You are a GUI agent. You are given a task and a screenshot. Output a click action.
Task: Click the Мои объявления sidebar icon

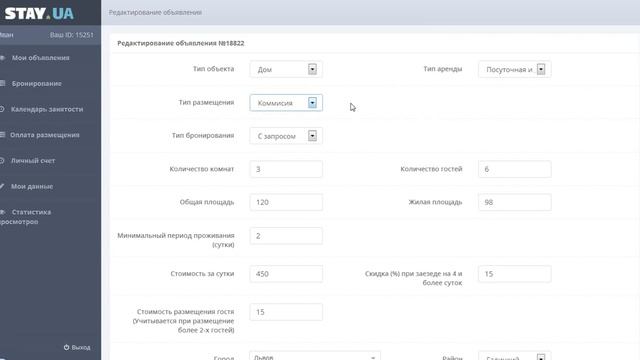pos(2,58)
